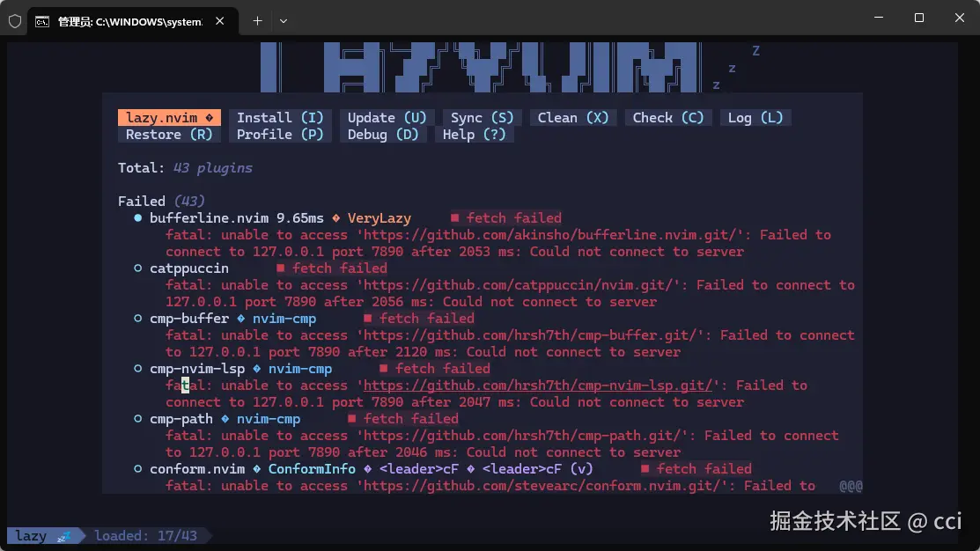Open Debug (D) view
The height and width of the screenshot is (551, 980).
383,135
